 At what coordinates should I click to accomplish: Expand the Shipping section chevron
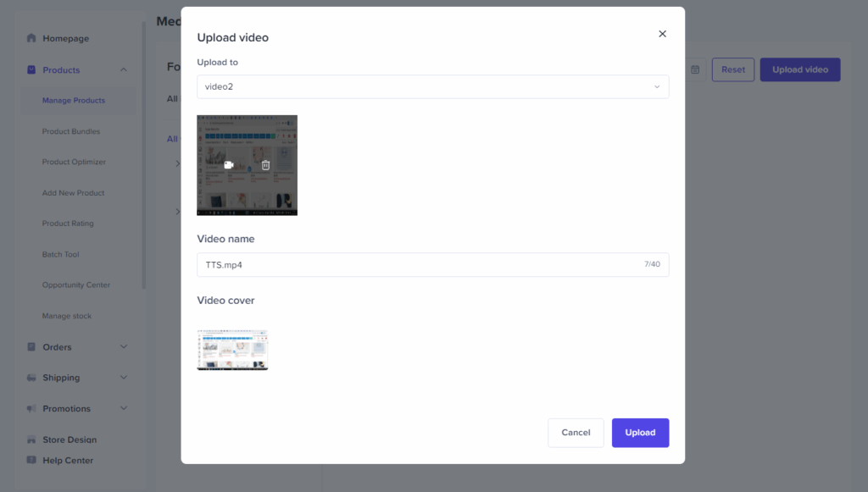click(124, 377)
